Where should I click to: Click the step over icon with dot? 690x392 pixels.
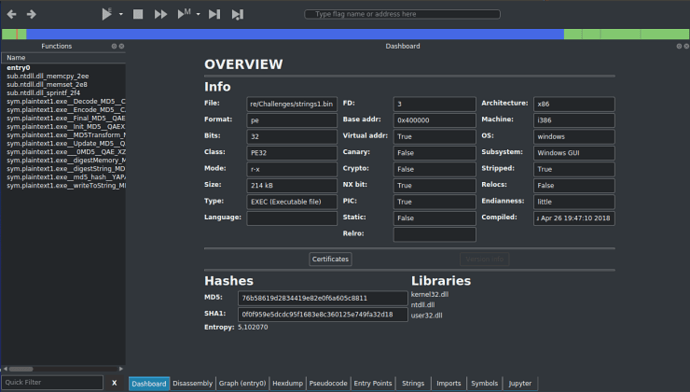[237, 15]
